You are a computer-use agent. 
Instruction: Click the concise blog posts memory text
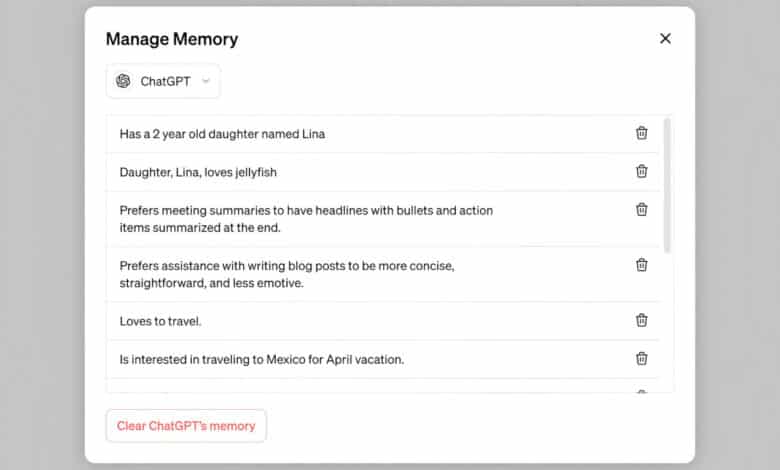click(x=287, y=274)
